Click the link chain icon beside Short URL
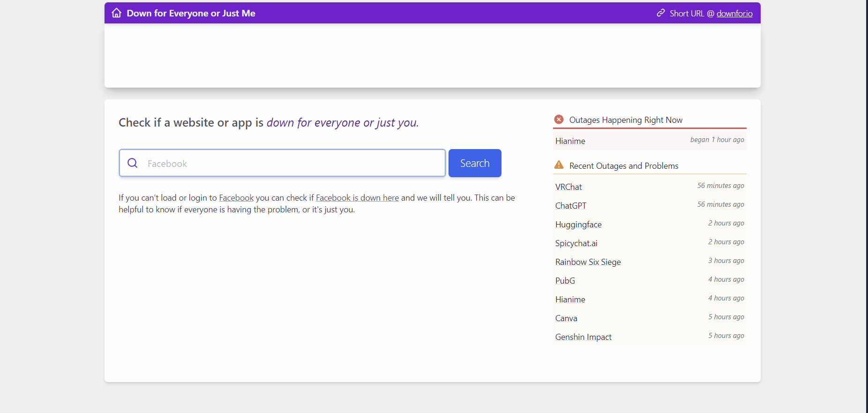Screen dimensions: 868x413 (x=661, y=13)
